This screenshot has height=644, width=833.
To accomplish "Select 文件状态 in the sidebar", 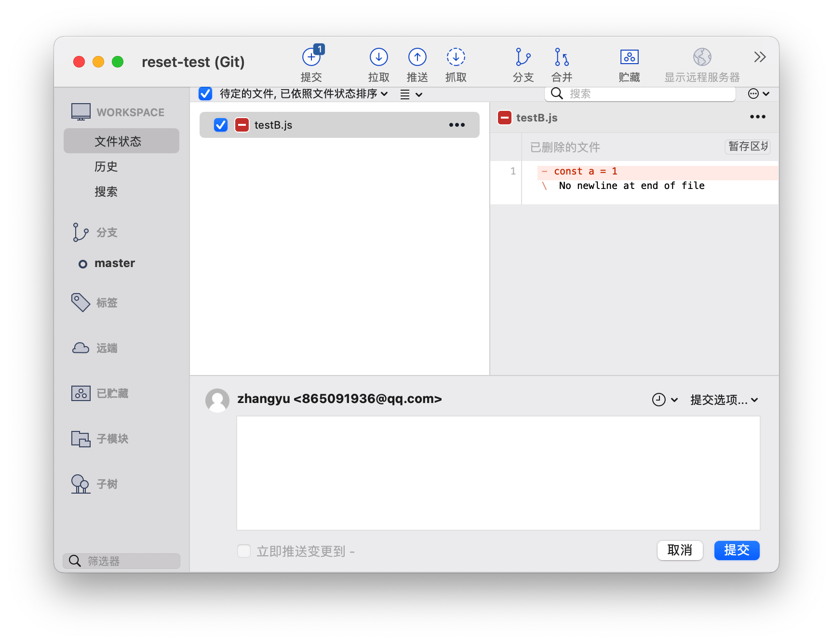I will pyautogui.click(x=121, y=141).
